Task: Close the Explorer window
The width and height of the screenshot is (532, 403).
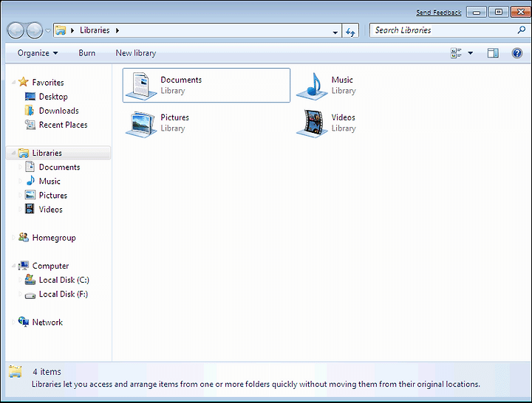Action: [x=520, y=13]
